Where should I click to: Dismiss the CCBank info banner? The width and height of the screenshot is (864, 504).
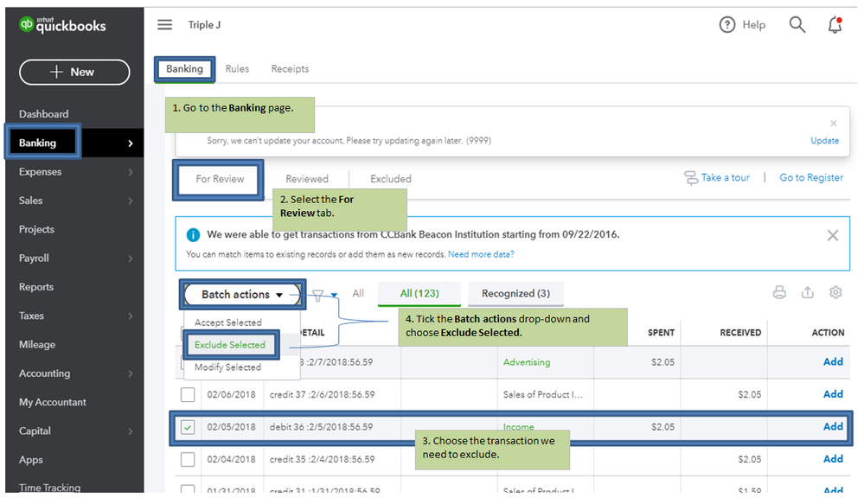click(832, 235)
